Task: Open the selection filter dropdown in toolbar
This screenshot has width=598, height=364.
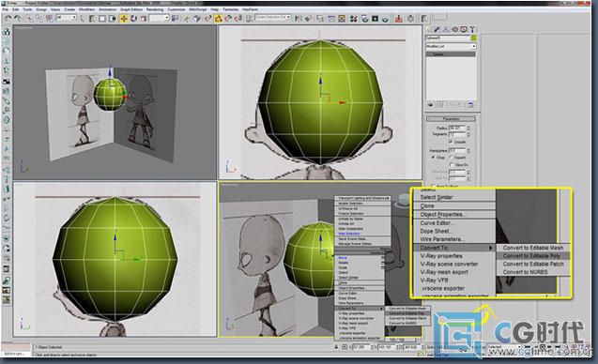Action: pyautogui.click(x=66, y=18)
